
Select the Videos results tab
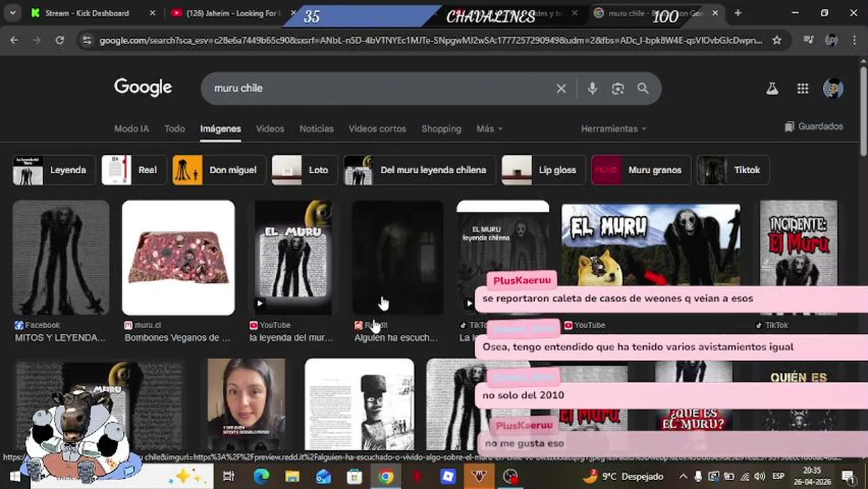pyautogui.click(x=270, y=128)
